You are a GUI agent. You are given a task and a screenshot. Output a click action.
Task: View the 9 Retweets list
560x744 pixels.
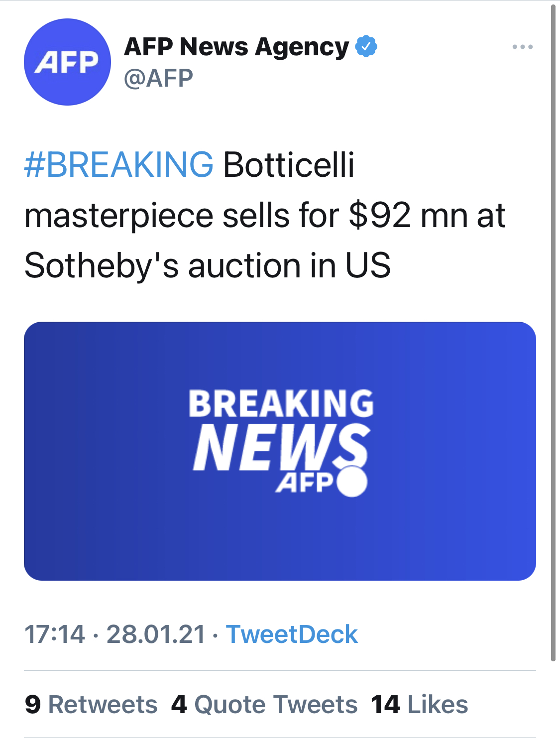(x=91, y=704)
